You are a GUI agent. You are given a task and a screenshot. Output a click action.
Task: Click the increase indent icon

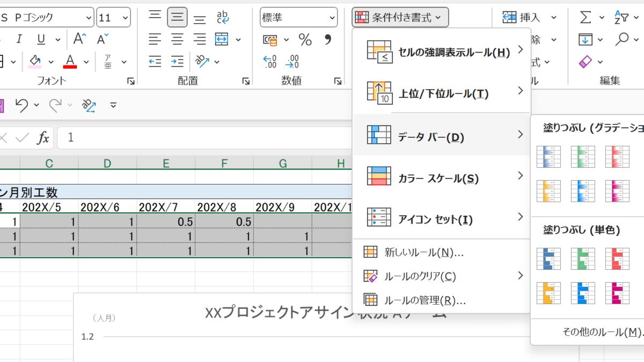177,62
